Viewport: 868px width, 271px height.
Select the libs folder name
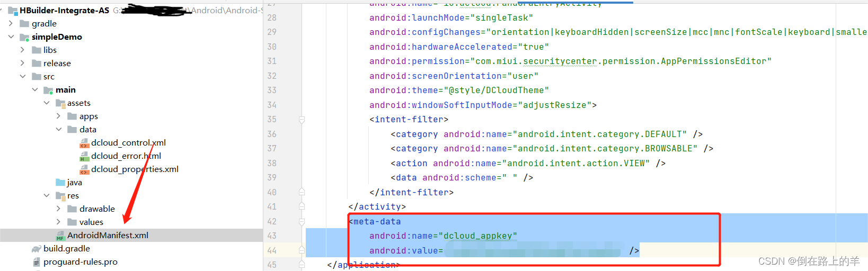click(50, 50)
